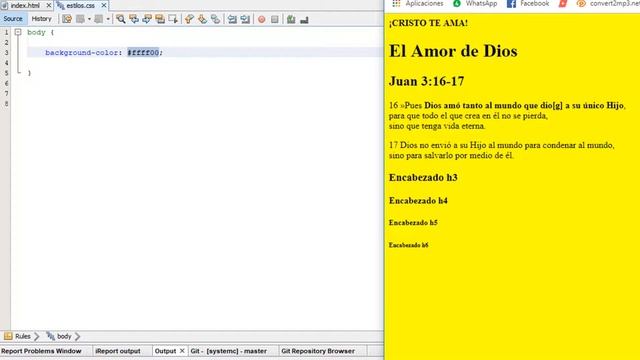
Task: Click the Juan 3:16-17 heading
Action: point(426,81)
